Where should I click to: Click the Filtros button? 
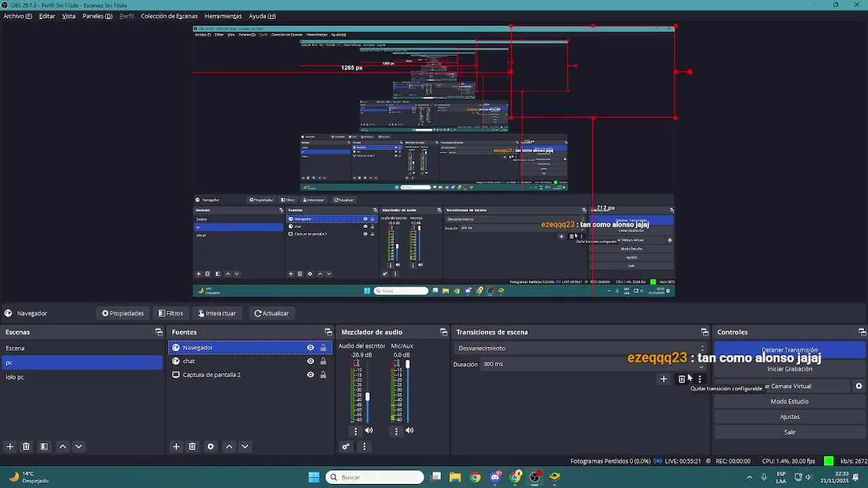[171, 313]
